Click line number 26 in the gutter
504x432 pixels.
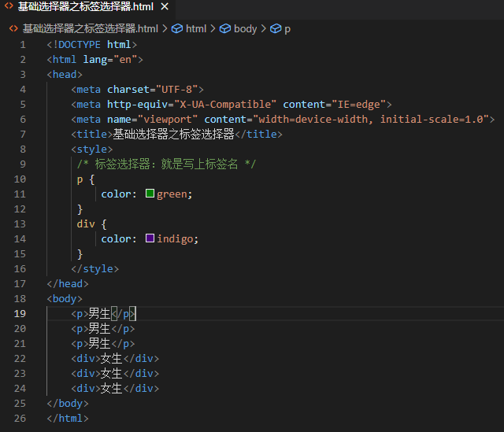pyautogui.click(x=20, y=419)
